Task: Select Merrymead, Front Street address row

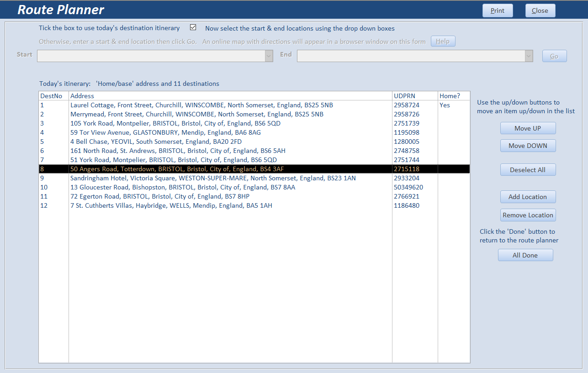Action: pos(254,114)
